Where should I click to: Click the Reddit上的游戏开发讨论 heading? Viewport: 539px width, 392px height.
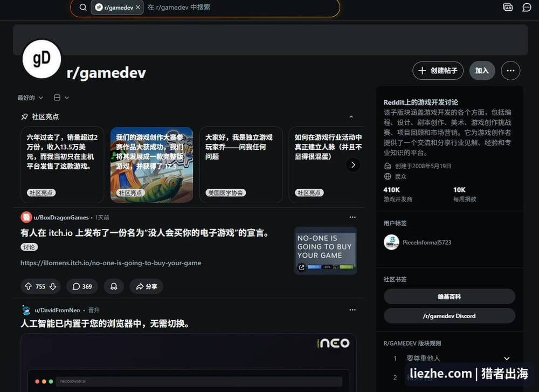point(420,102)
